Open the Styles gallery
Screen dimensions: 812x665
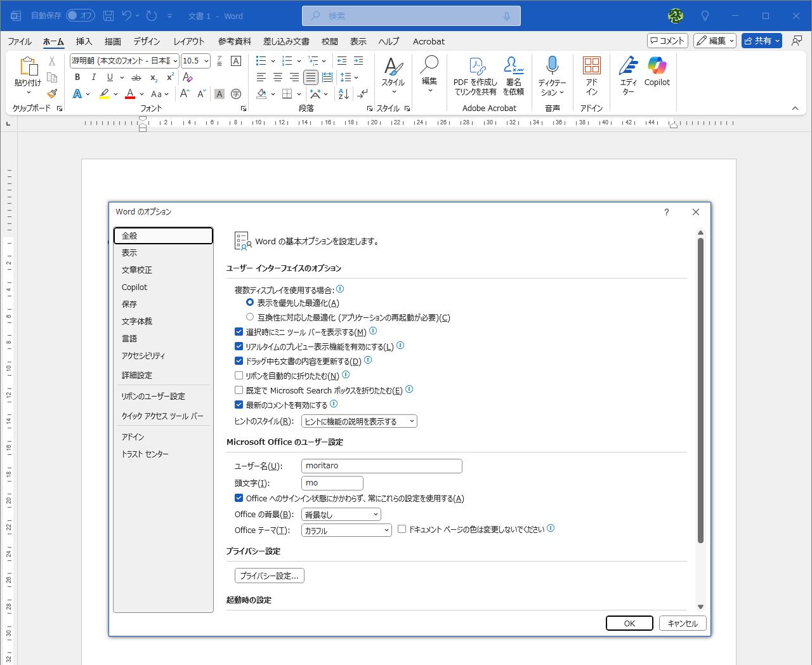pos(393,73)
